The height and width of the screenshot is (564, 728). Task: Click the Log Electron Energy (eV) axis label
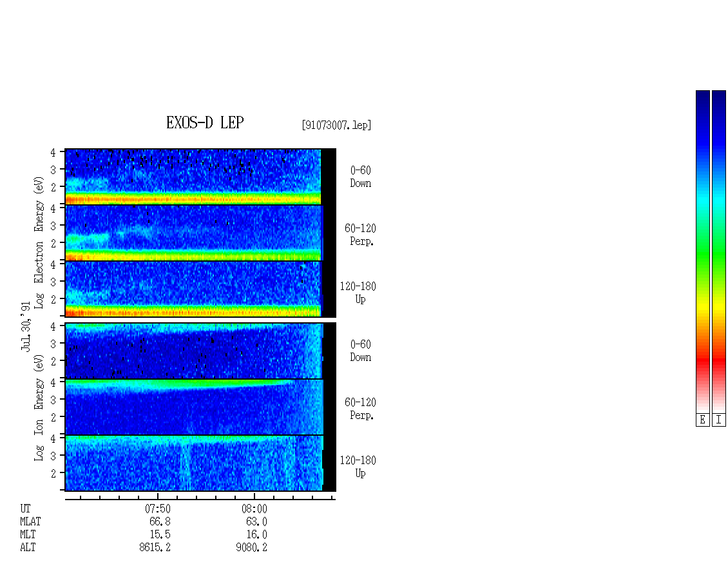click(39, 242)
